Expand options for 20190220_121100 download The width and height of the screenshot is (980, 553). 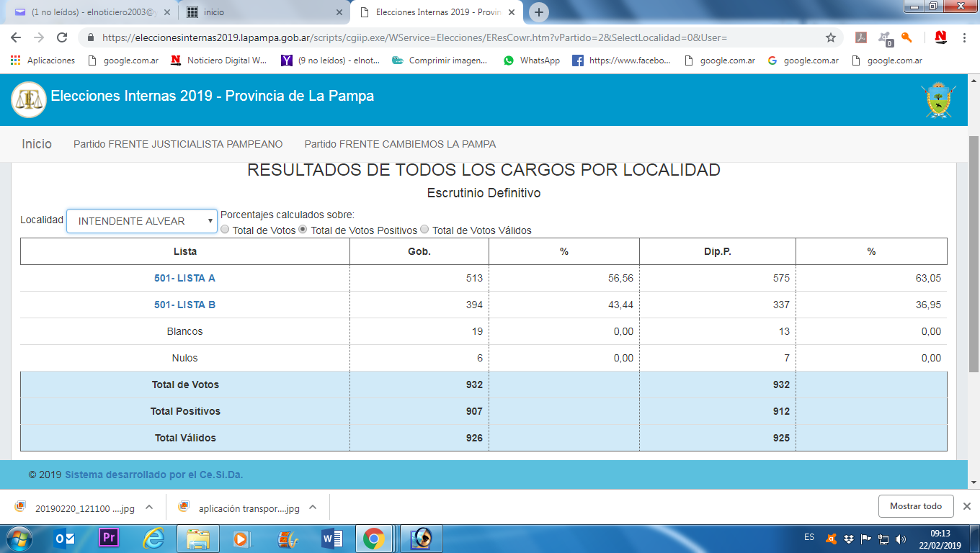click(149, 507)
